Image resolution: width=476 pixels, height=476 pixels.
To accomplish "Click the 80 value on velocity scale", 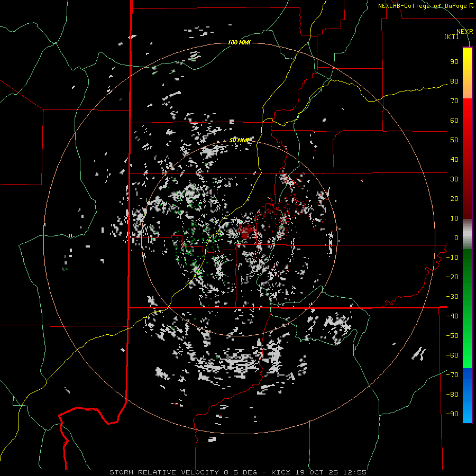I will point(454,81).
